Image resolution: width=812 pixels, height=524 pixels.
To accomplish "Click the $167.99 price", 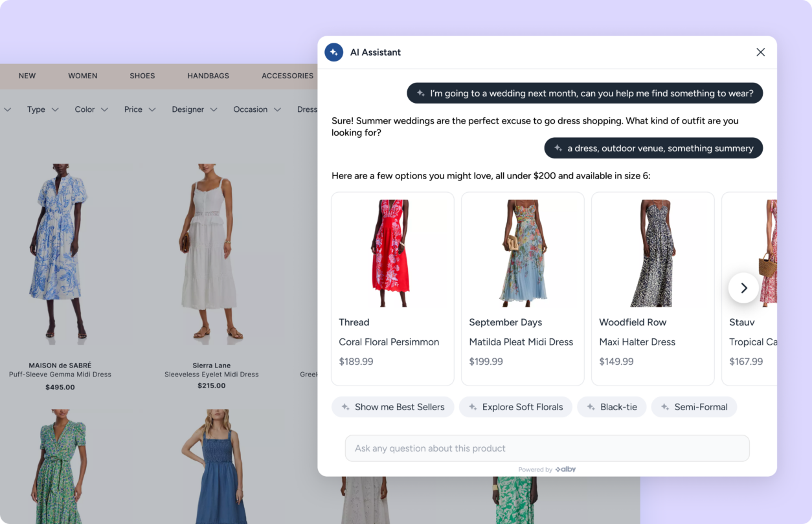I will [746, 362].
